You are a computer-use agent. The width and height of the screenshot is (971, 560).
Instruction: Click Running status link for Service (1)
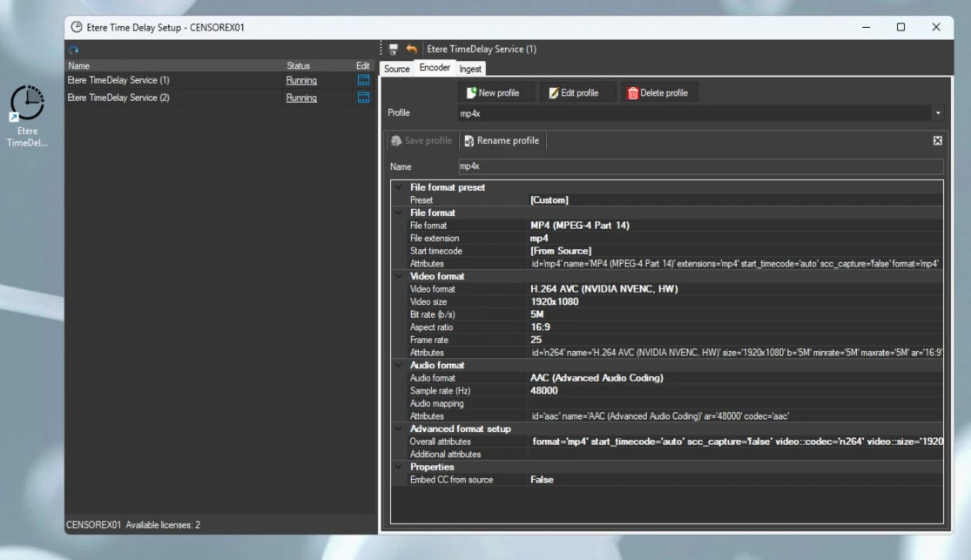(x=301, y=80)
